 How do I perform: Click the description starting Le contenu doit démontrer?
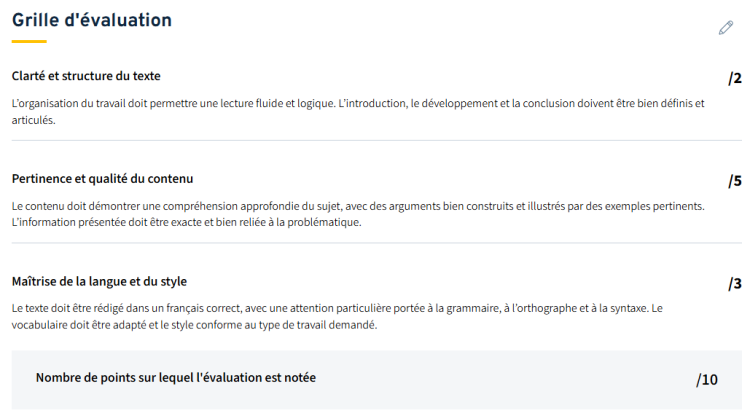coord(358,214)
